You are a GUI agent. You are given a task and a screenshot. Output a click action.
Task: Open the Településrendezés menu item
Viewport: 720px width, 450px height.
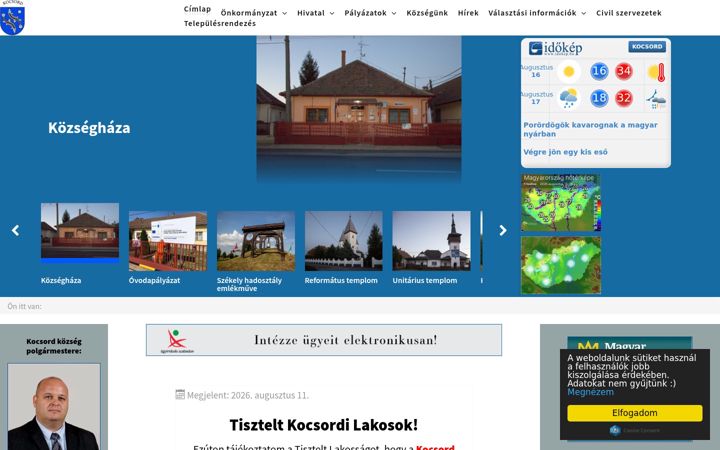pyautogui.click(x=220, y=23)
